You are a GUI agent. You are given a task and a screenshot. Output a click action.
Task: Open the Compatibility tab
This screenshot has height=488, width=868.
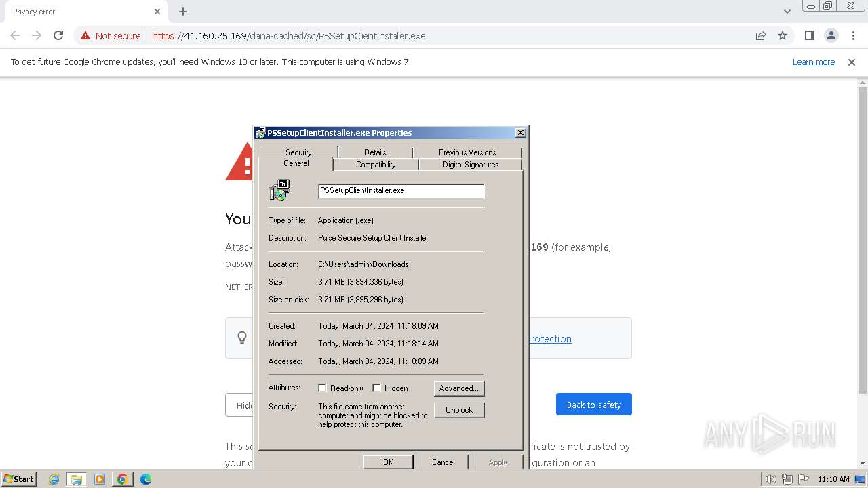376,165
